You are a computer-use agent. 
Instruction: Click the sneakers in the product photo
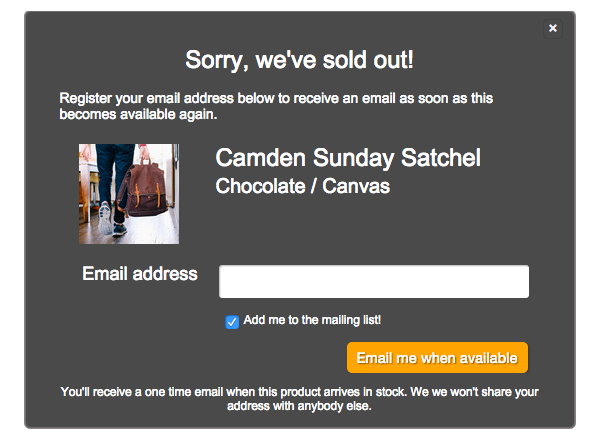(x=111, y=215)
